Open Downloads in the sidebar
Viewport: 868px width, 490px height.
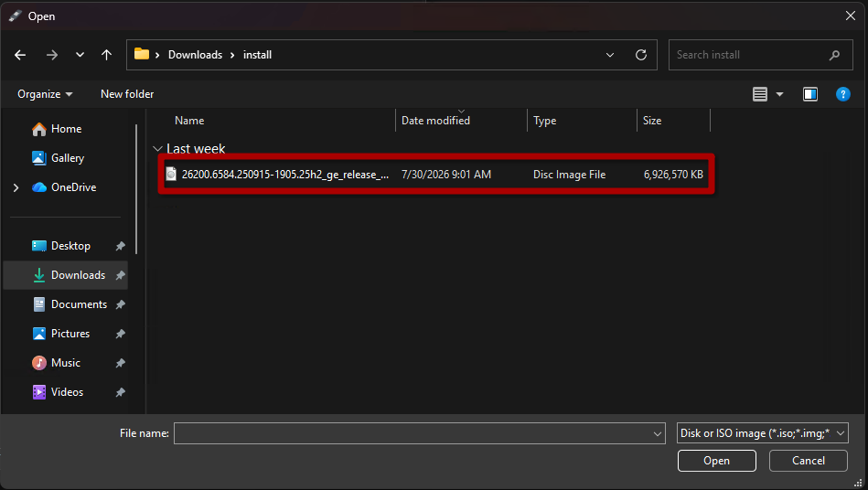(x=78, y=275)
